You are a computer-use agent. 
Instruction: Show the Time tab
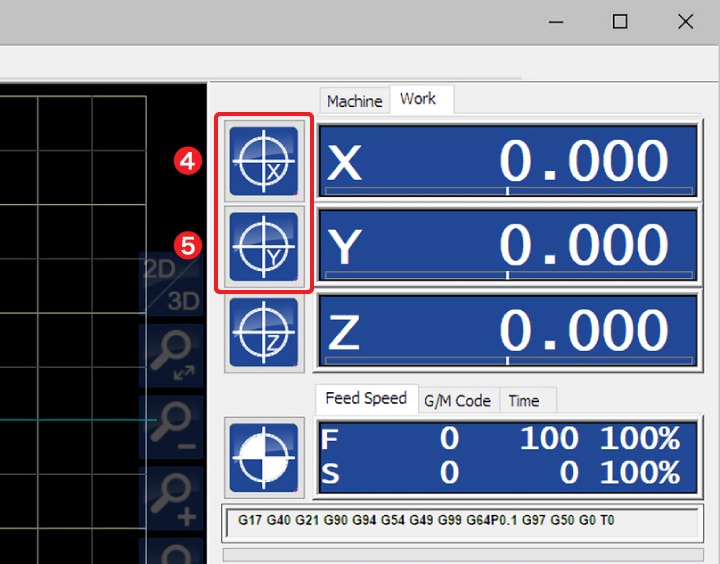click(x=524, y=400)
